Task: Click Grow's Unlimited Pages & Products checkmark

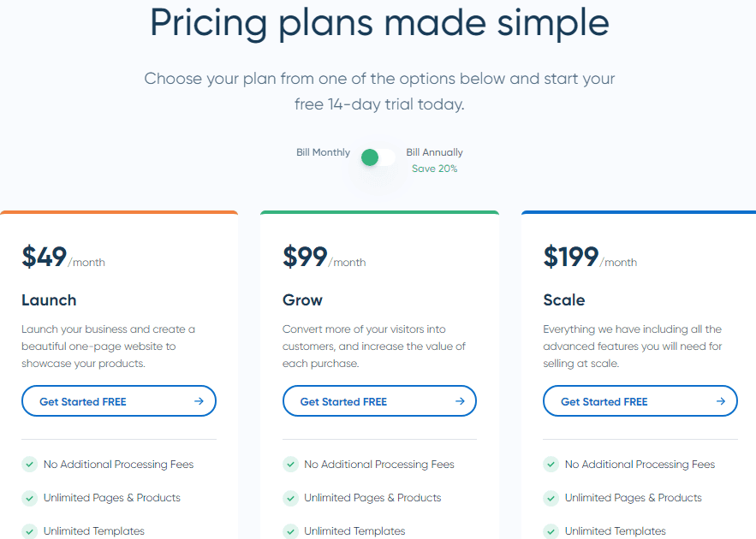Action: click(290, 498)
